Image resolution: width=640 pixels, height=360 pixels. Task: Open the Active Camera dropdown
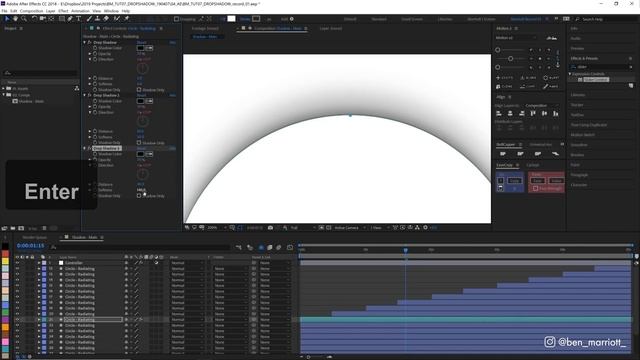pyautogui.click(x=349, y=228)
